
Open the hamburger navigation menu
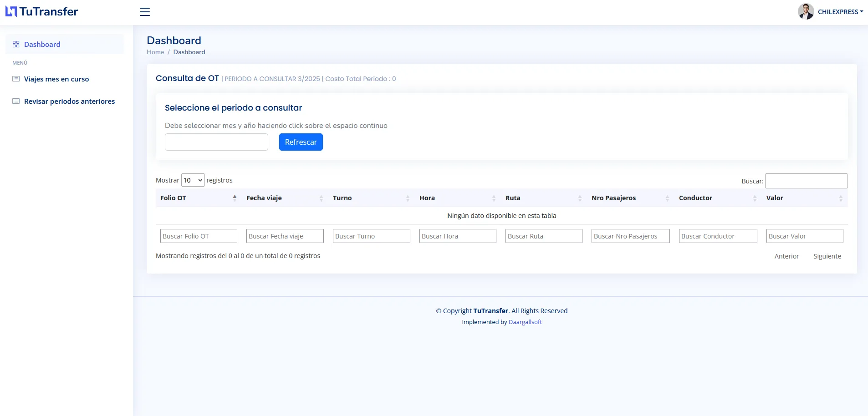pyautogui.click(x=144, y=12)
